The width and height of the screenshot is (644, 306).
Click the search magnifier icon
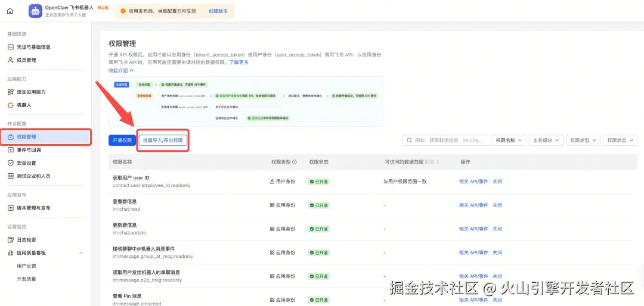point(410,140)
